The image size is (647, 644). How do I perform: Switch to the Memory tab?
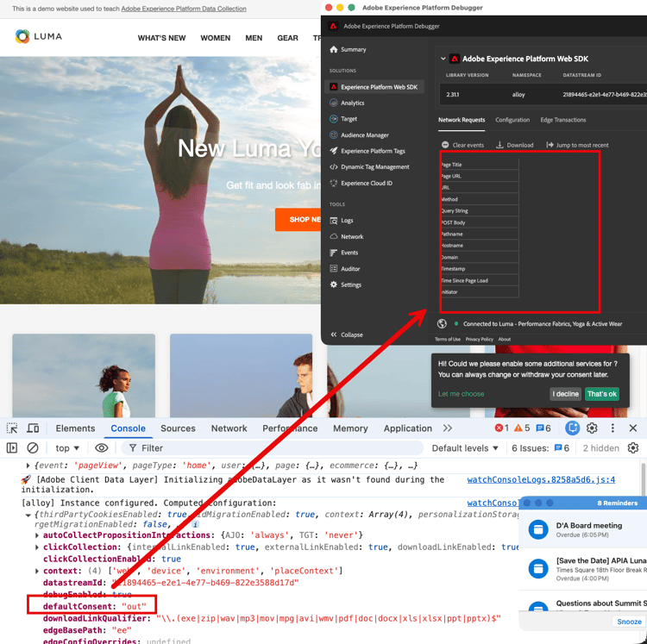[x=350, y=428]
